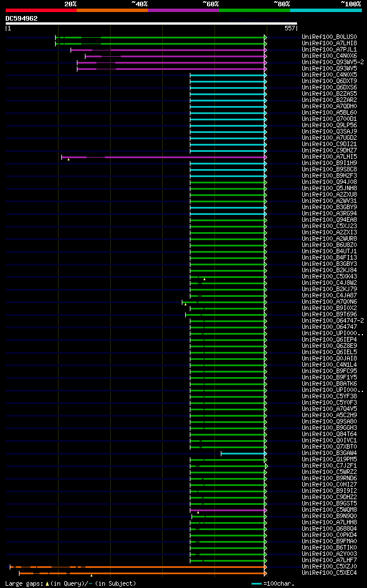Select hit label UniRef100_B0LUS0
The width and height of the screenshot is (367, 588).
[x=330, y=37]
